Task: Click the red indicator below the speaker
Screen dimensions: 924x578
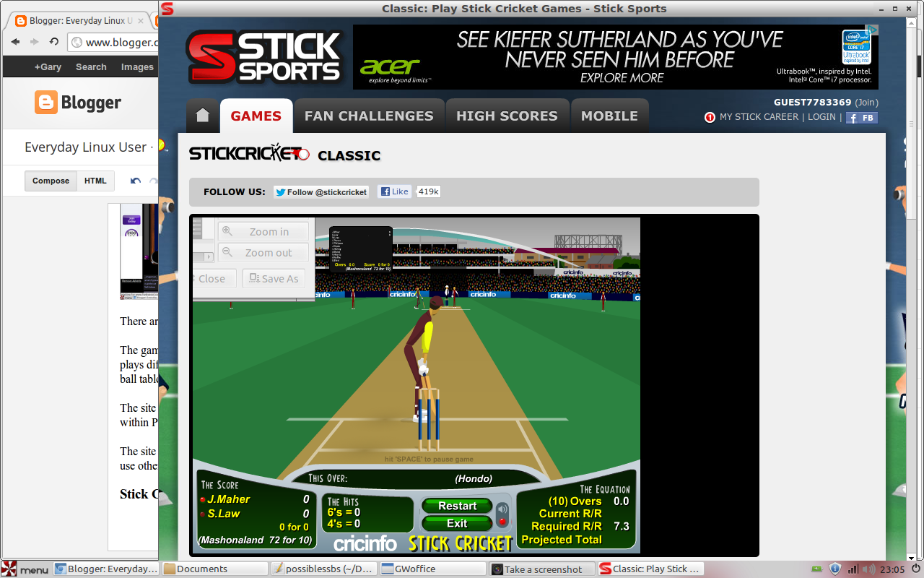Action: pos(502,522)
